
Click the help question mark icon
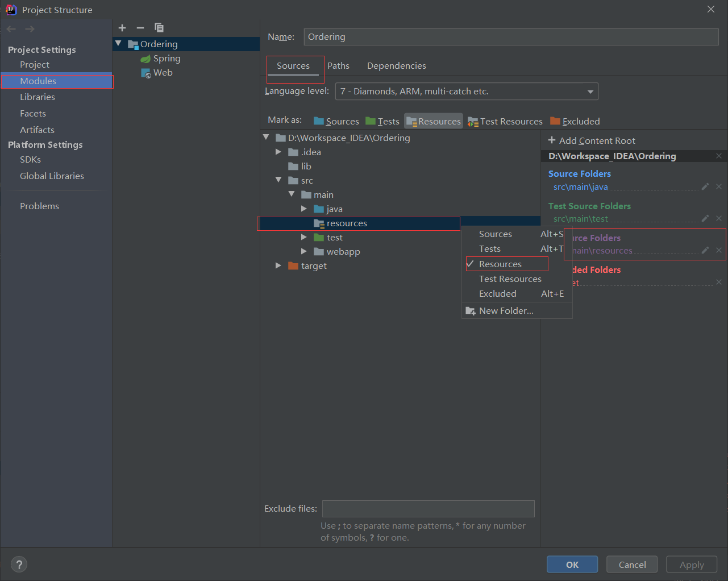point(19,564)
